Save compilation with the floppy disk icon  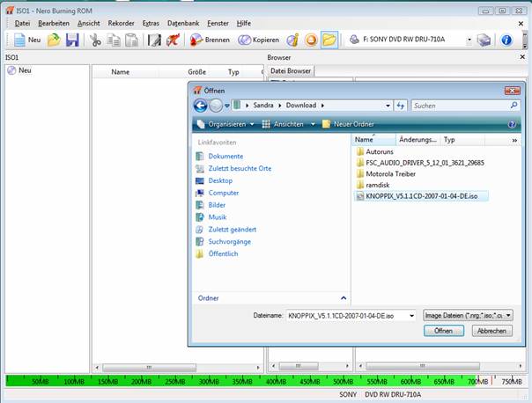72,40
